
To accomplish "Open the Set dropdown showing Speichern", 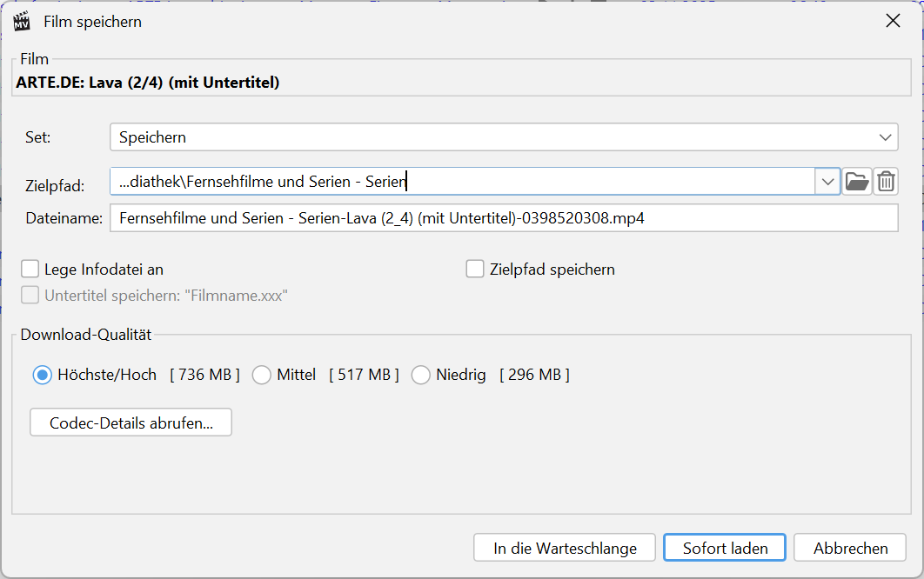I will point(503,137).
